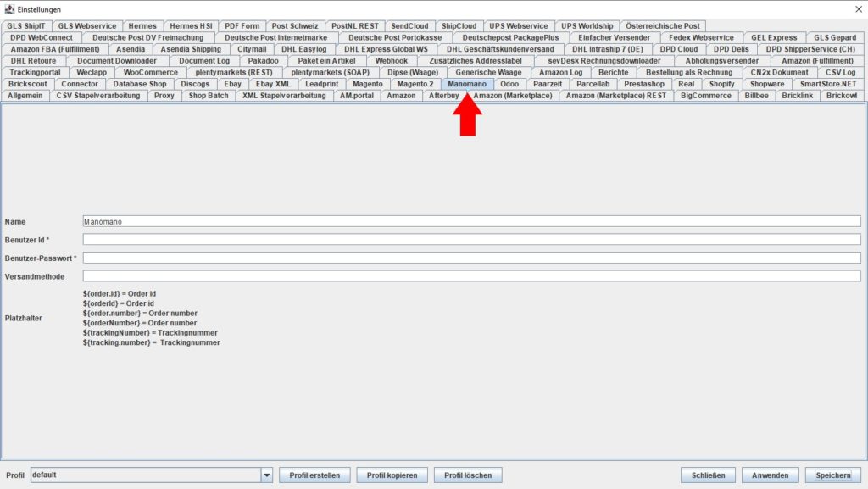868x489 pixels.
Task: Select the Hermes HSI tab
Action: pyautogui.click(x=191, y=26)
